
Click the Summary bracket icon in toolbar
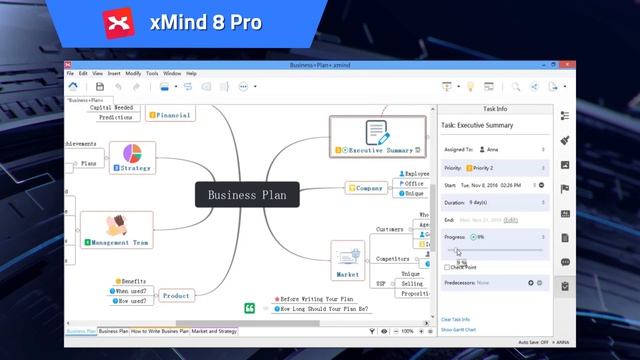[x=224, y=87]
